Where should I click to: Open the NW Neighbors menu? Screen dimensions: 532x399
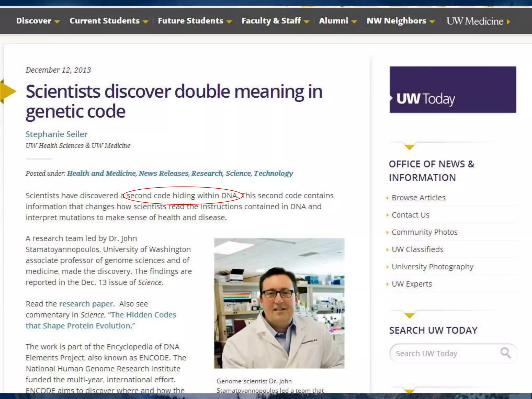(396, 21)
